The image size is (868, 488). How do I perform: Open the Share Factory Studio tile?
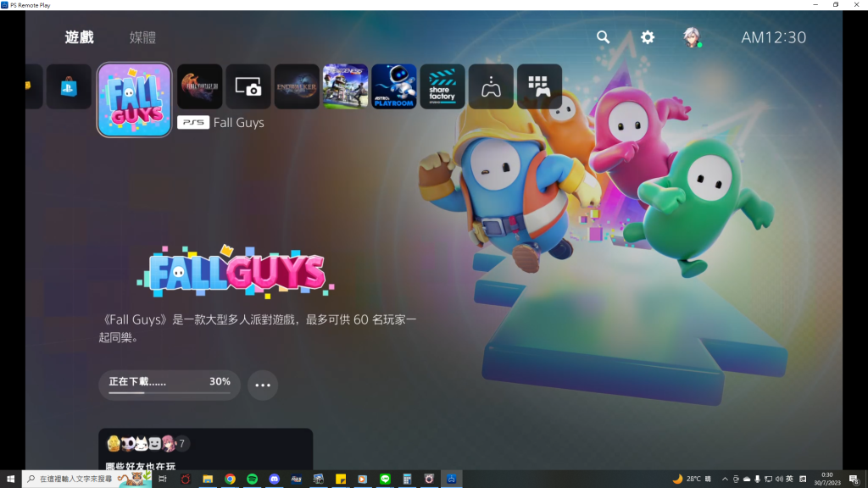click(x=442, y=86)
